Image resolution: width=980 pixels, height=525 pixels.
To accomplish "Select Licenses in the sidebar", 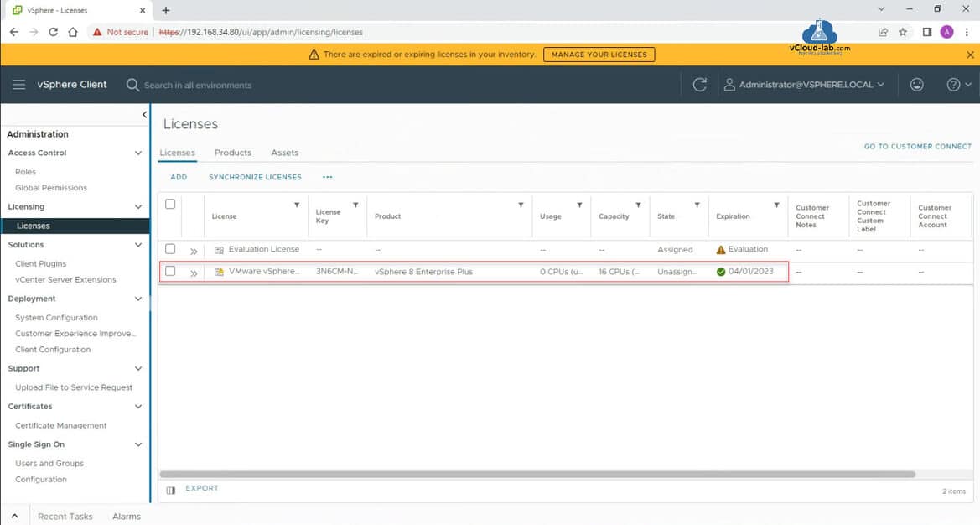I will (x=75, y=226).
